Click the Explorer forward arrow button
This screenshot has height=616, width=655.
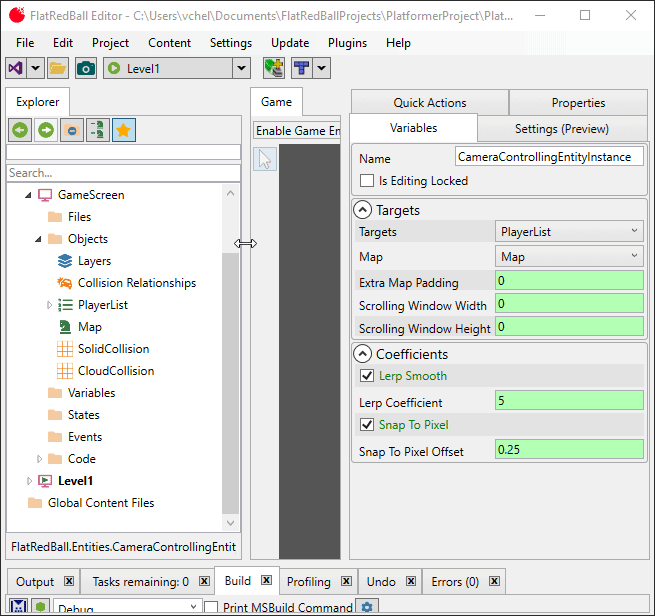click(x=46, y=130)
